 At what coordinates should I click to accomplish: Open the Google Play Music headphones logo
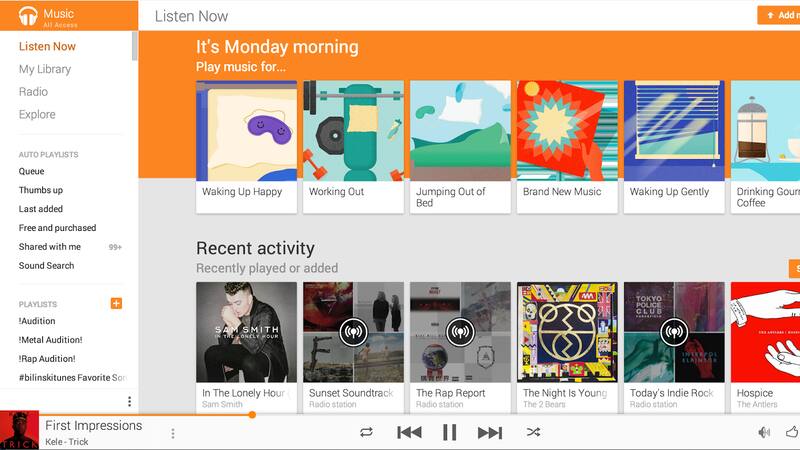(28, 16)
